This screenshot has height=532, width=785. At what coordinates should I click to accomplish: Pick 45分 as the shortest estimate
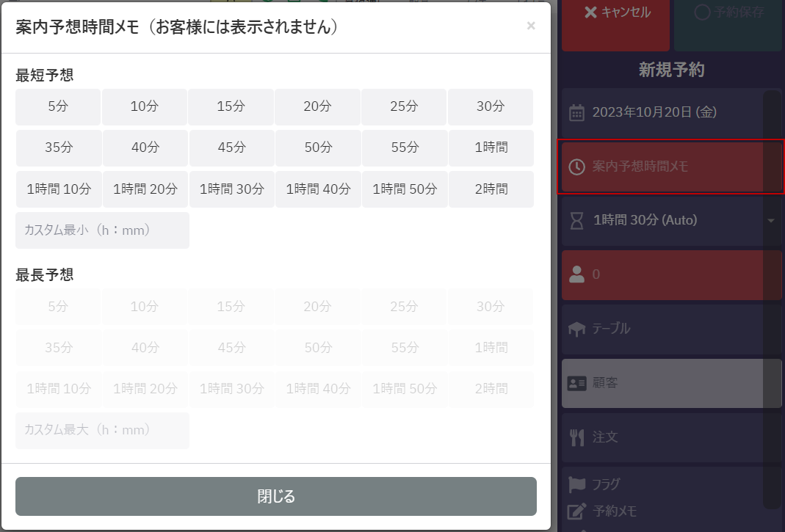[x=231, y=147]
